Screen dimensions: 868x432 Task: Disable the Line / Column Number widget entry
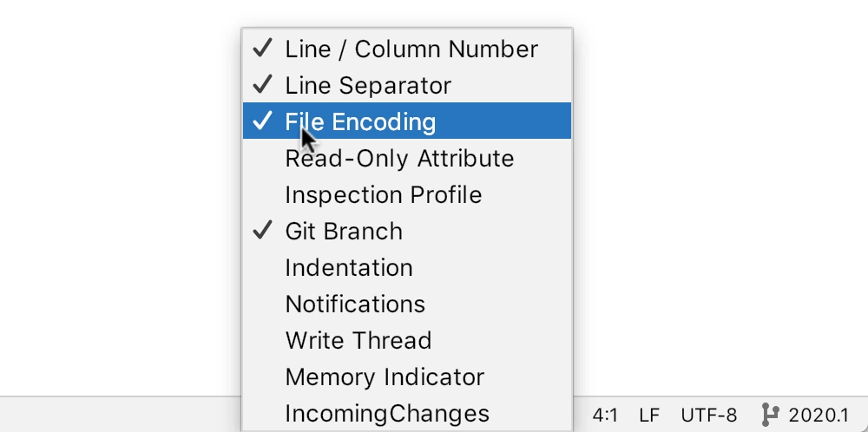click(407, 49)
